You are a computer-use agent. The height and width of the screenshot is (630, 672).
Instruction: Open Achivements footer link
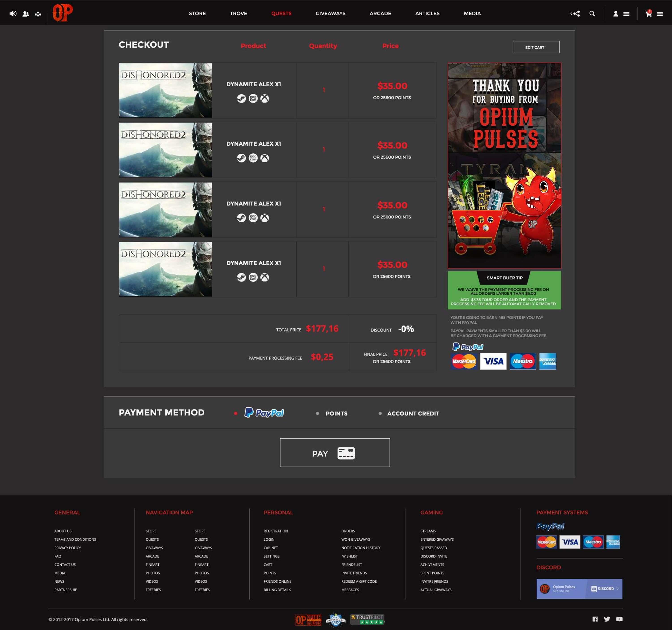click(432, 565)
